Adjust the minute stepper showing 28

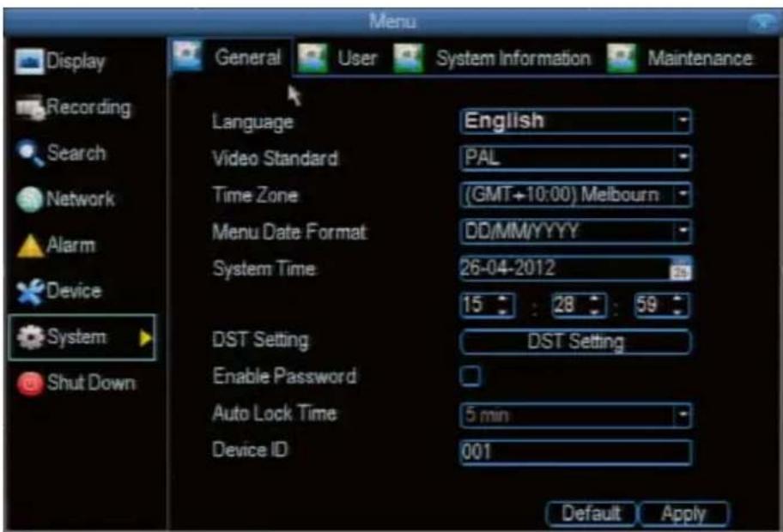point(579,305)
